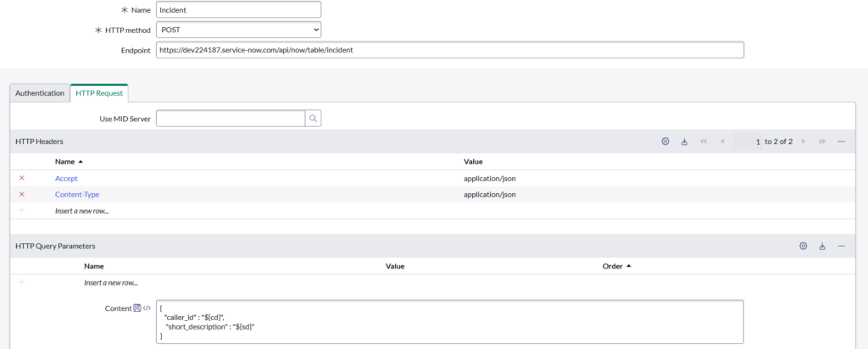Click the Content script editor toggle icon
868x349 pixels.
[147, 308]
